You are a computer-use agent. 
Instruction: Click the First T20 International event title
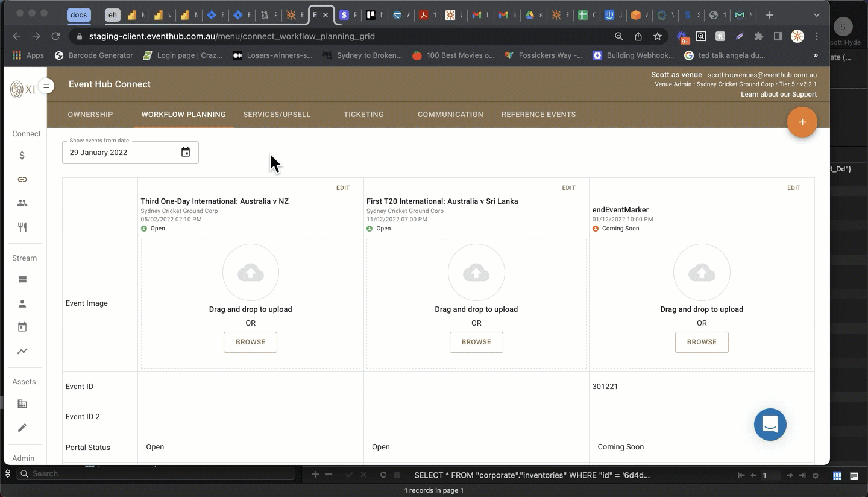coord(442,201)
